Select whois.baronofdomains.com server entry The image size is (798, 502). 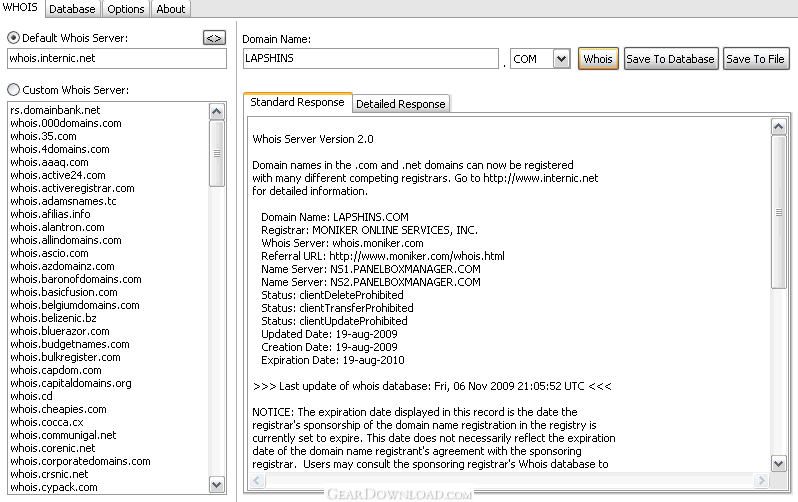76,279
